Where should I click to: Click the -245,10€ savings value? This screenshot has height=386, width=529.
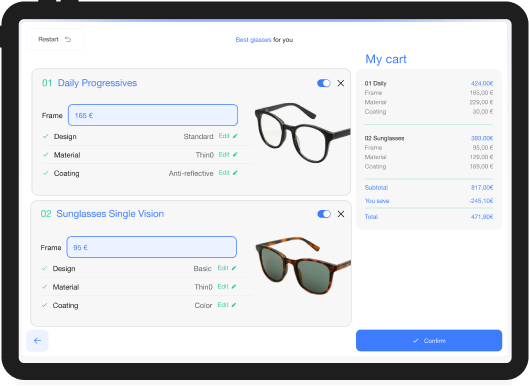(x=481, y=201)
